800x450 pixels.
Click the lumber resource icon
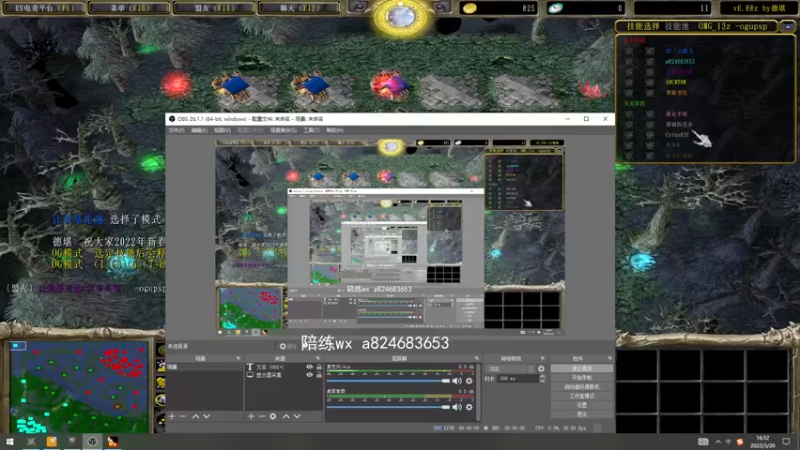[555, 8]
